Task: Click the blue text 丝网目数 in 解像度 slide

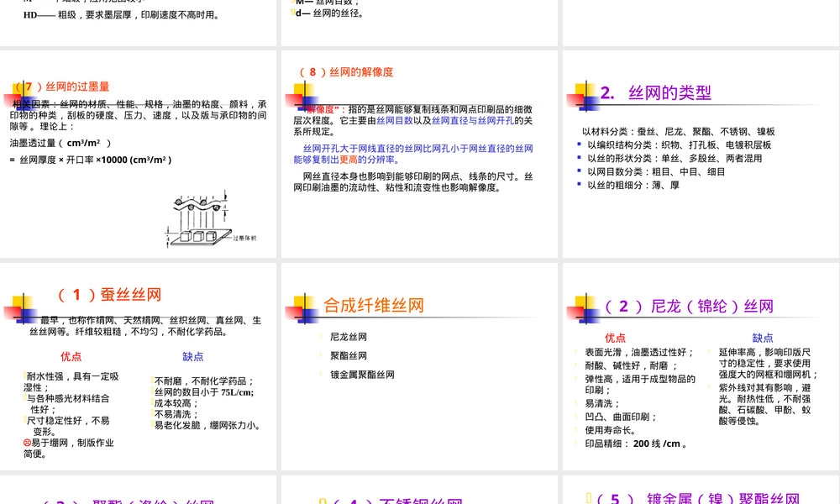Action: [x=394, y=120]
